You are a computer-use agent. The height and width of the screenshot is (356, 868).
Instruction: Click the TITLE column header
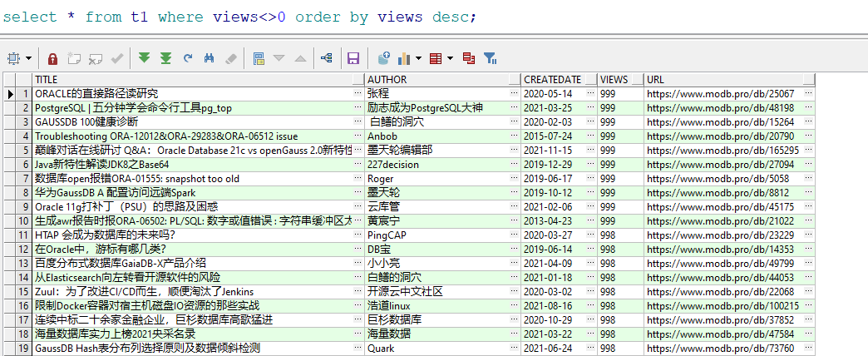(x=199, y=80)
